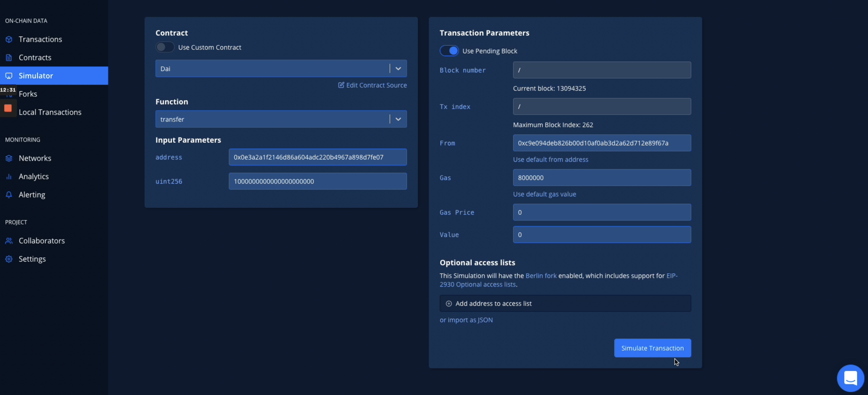Screen dimensions: 868x395
Task: Click the Gas Price field
Action: click(x=602, y=213)
